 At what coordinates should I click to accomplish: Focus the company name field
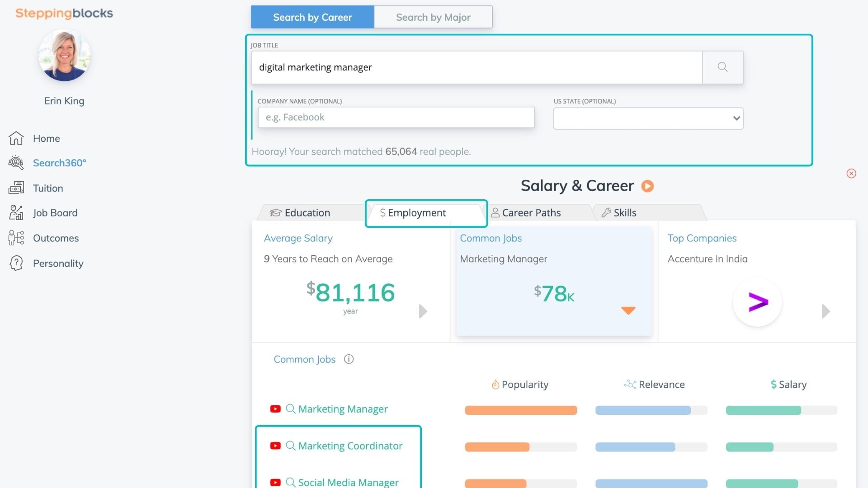click(396, 117)
